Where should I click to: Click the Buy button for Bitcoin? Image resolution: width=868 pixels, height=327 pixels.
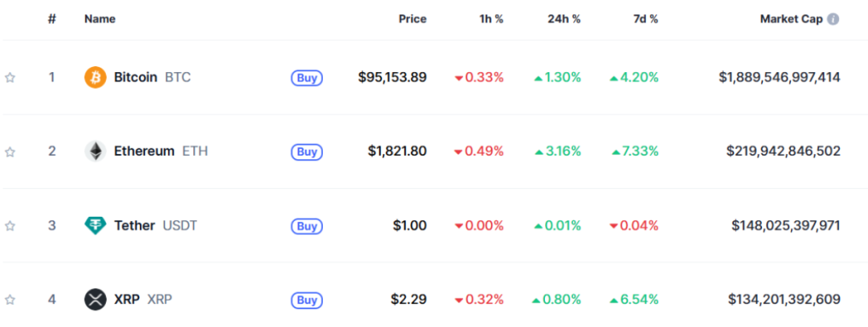tap(307, 78)
